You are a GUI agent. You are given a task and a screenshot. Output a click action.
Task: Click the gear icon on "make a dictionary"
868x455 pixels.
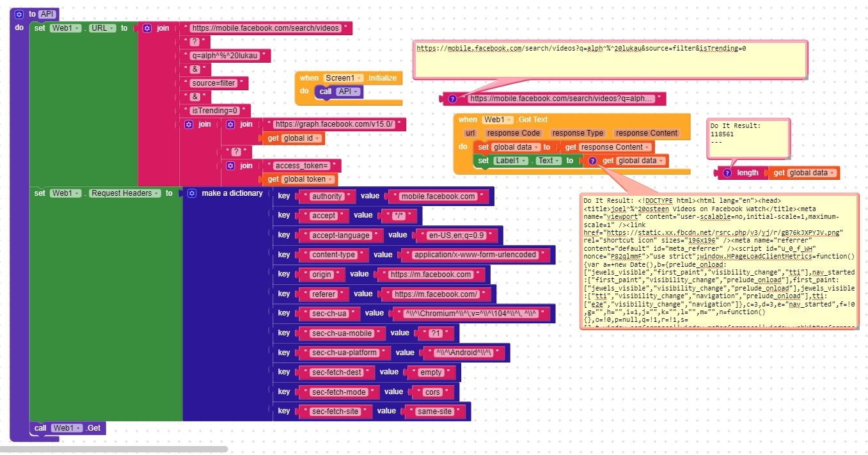[x=191, y=193]
